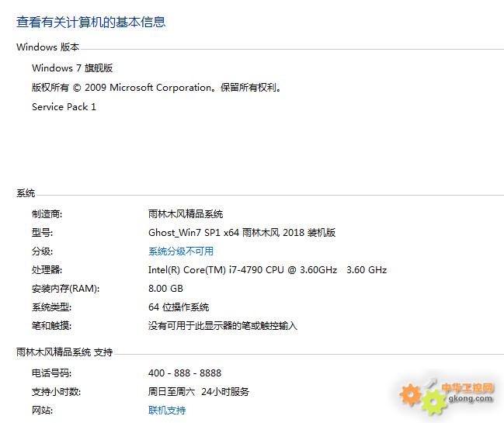Select the 周日至周六 24小时服务 support hours text

tap(199, 391)
